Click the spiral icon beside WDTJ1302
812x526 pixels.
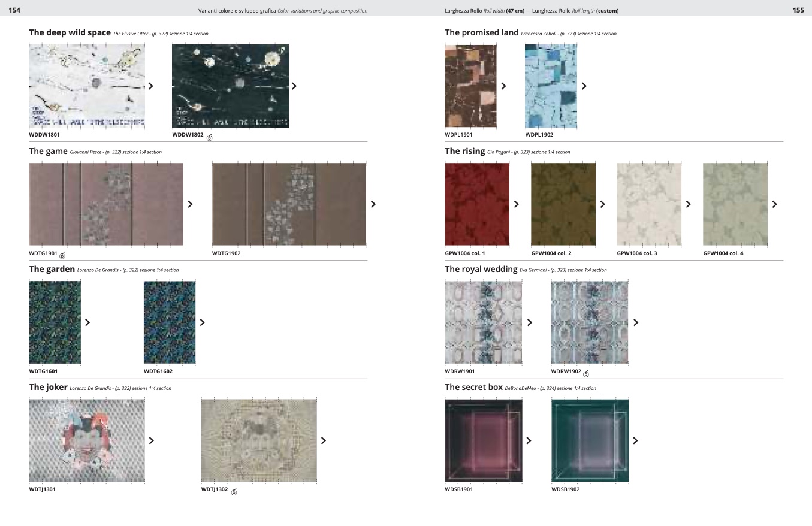[234, 492]
